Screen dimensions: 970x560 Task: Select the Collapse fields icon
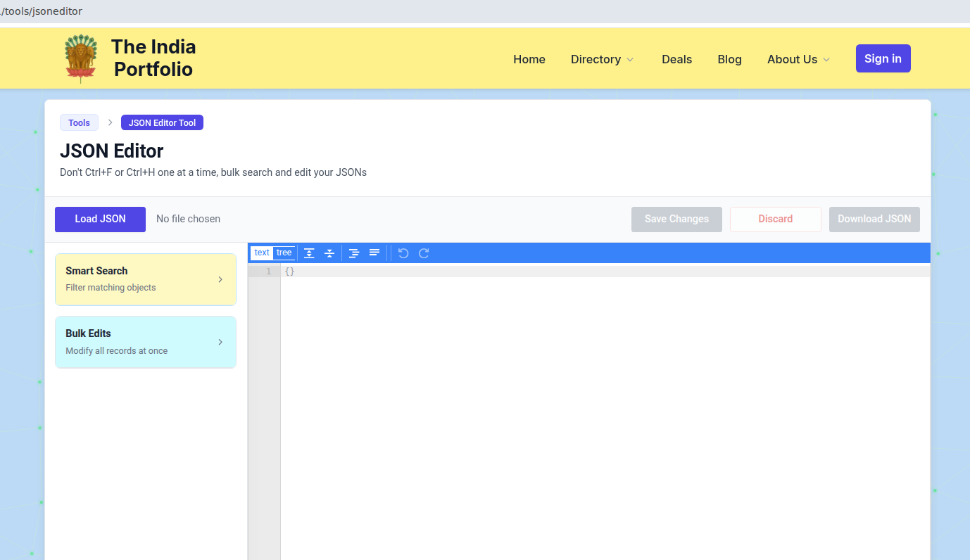pyautogui.click(x=329, y=253)
